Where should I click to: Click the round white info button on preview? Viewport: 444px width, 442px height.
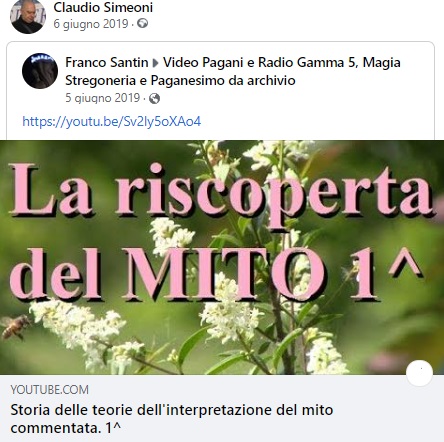tap(419, 373)
